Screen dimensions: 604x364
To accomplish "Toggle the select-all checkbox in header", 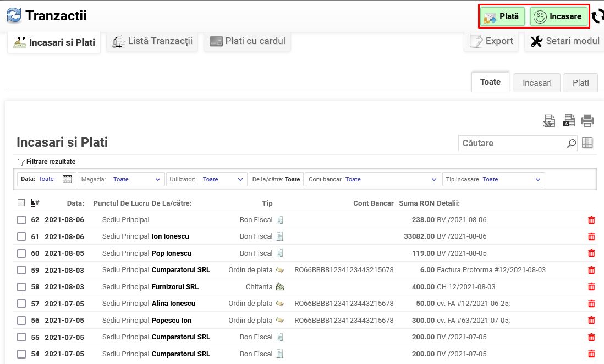I will pyautogui.click(x=21, y=203).
